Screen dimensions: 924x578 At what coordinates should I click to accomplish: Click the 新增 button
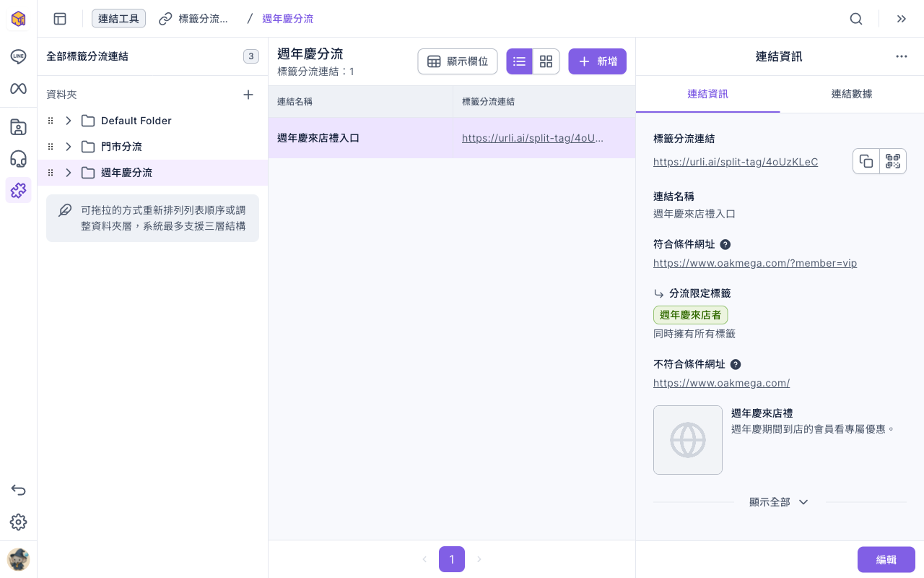click(x=598, y=61)
